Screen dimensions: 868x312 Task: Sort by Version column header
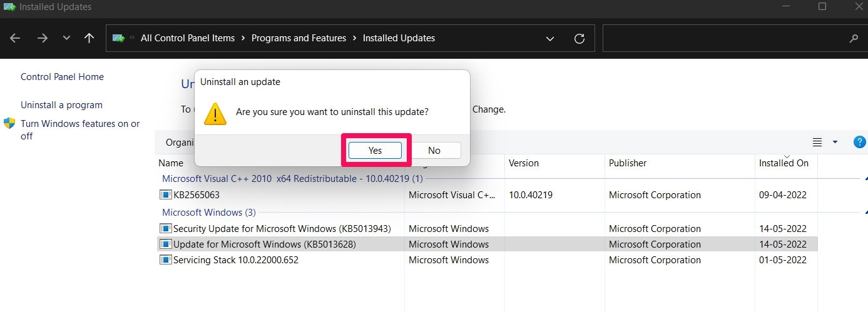click(524, 163)
